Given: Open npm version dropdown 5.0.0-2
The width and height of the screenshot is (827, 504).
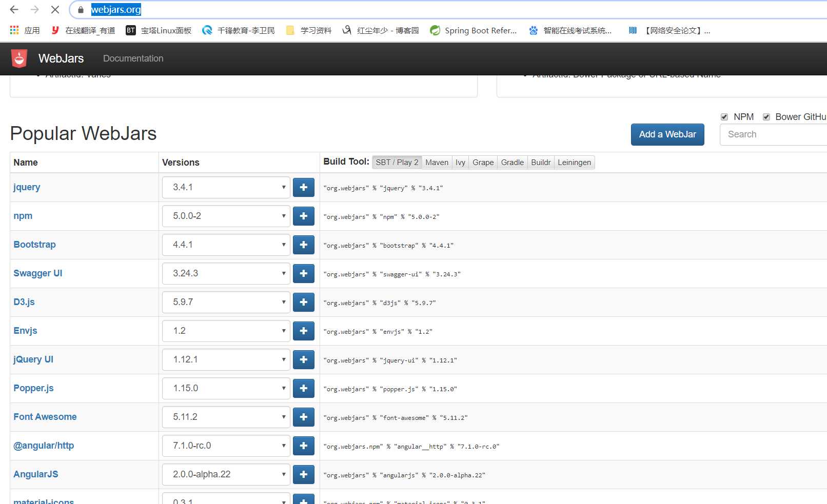Looking at the screenshot, I should [226, 216].
